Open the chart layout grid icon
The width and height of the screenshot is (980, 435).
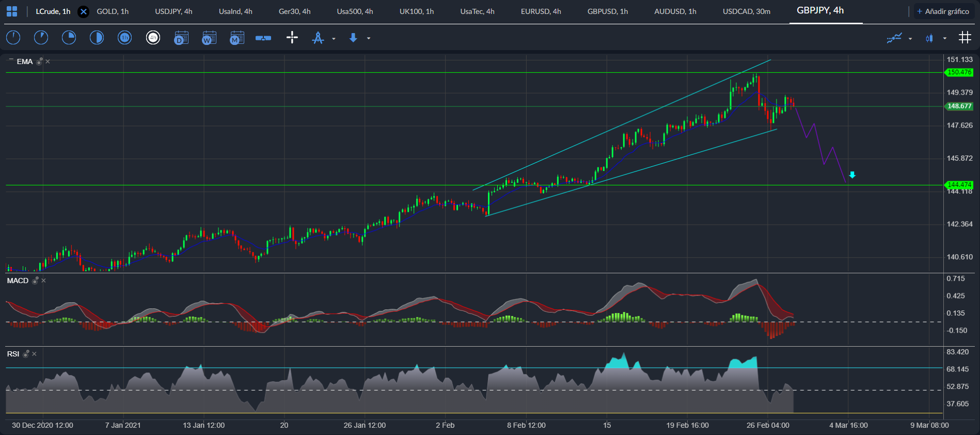(12, 11)
